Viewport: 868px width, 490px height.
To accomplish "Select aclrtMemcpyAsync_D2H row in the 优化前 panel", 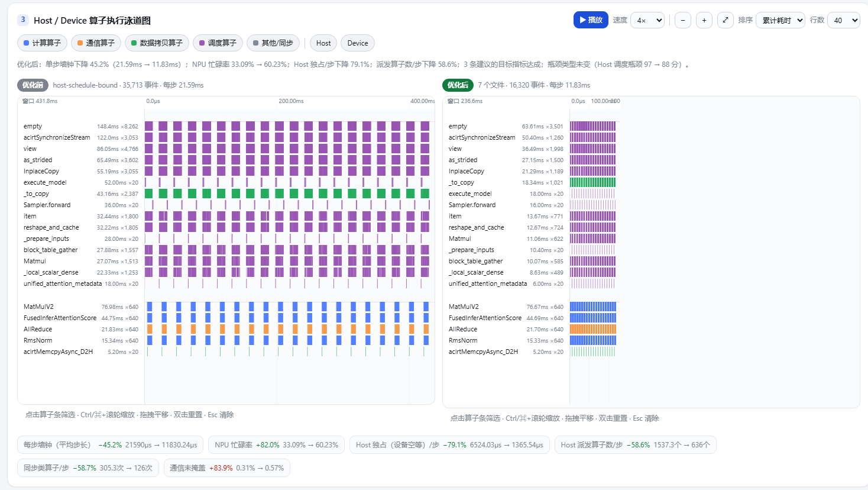I will [226, 352].
